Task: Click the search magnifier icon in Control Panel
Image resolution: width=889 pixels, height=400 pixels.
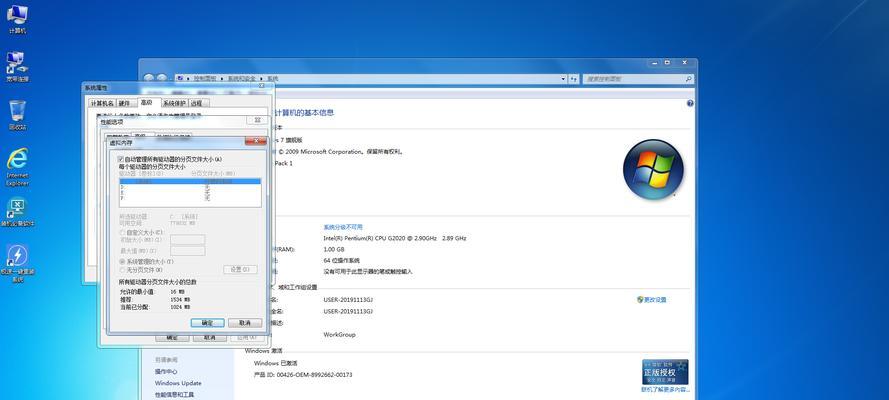Action: pyautogui.click(x=688, y=79)
